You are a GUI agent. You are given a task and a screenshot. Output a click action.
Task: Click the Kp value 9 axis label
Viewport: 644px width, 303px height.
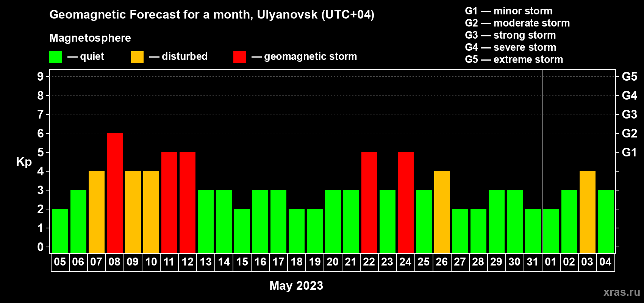41,77
